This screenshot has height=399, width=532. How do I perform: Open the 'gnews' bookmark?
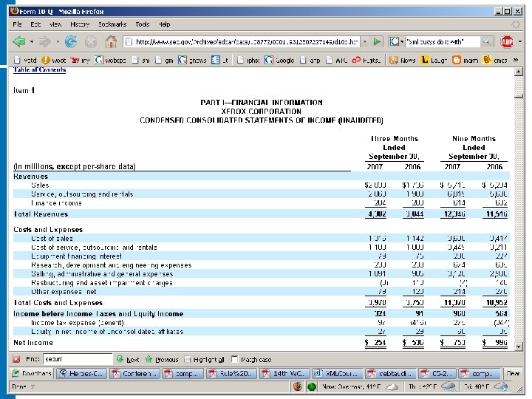pos(192,60)
